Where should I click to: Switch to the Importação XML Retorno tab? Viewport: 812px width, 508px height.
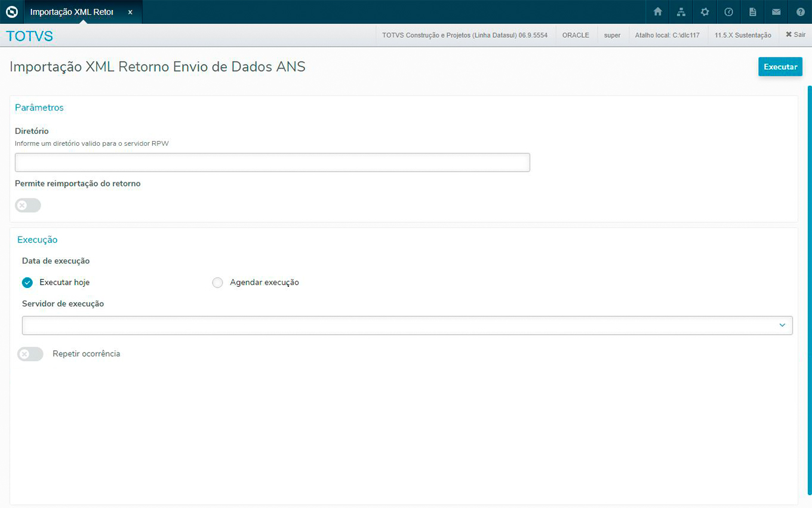(x=72, y=12)
